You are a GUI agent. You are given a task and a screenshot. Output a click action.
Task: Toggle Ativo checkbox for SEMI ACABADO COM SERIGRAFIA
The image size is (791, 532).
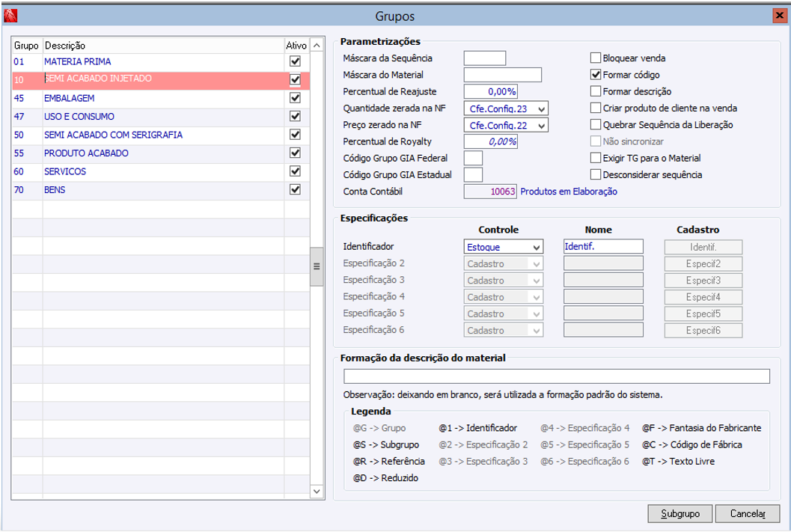click(x=295, y=135)
